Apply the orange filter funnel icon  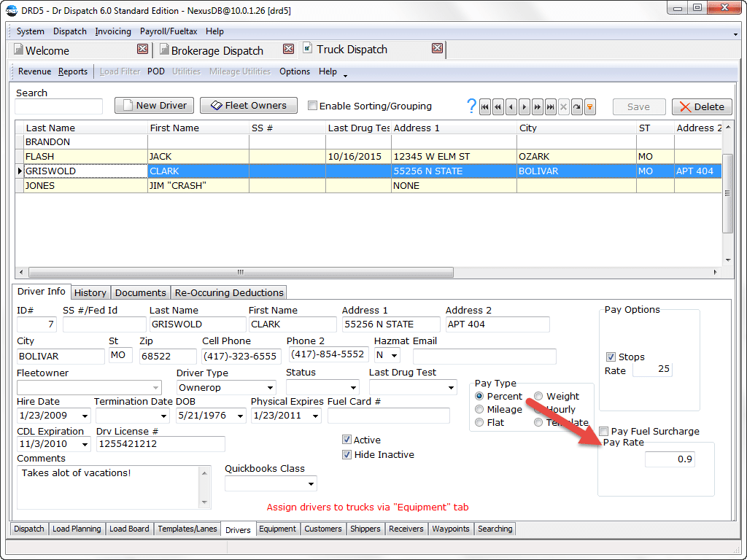click(589, 106)
